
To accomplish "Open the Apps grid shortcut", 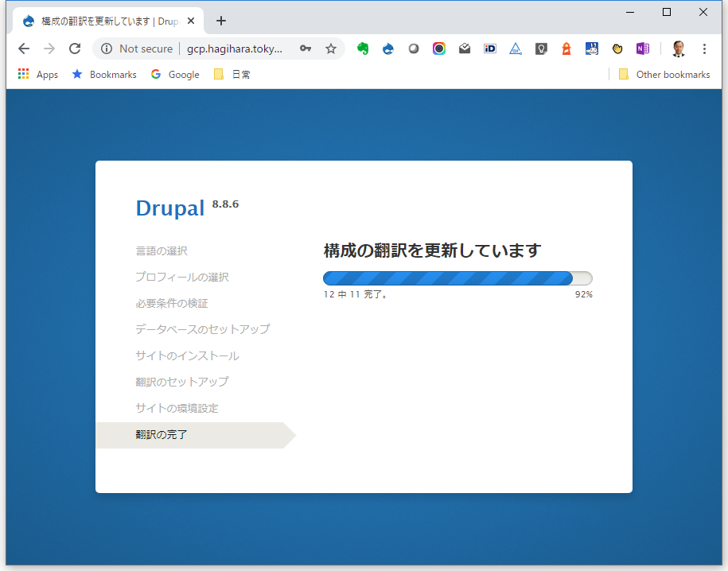I will pos(38,74).
